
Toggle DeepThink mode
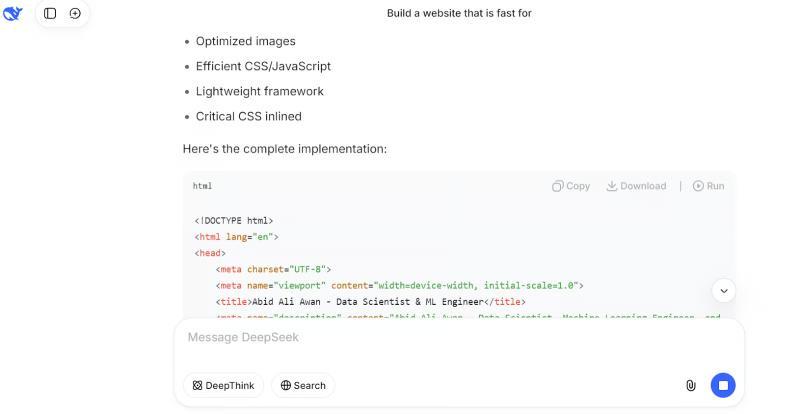tap(223, 385)
